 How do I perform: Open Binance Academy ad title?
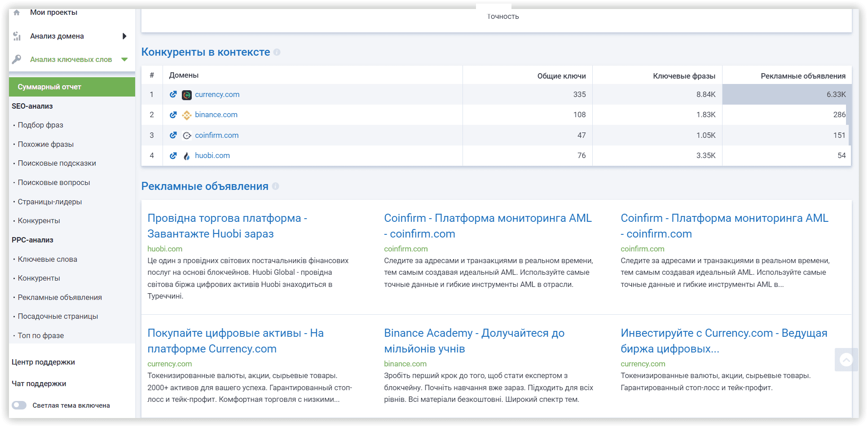[474, 341]
